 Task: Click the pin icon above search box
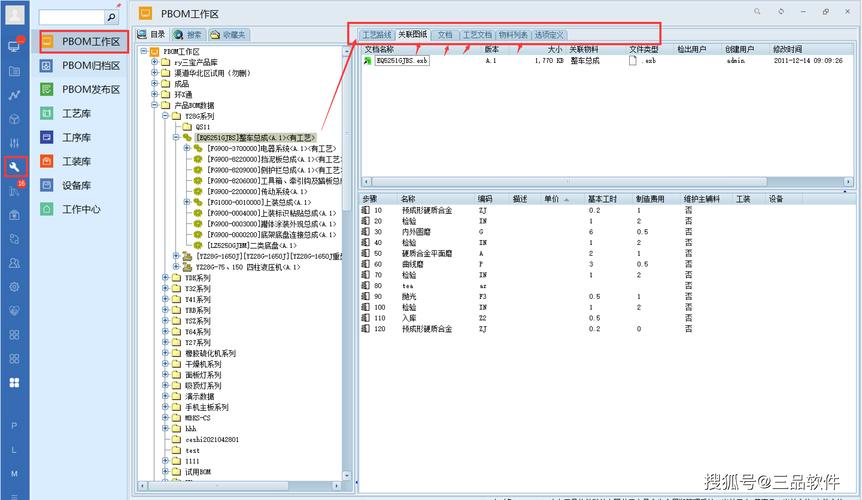118,5
